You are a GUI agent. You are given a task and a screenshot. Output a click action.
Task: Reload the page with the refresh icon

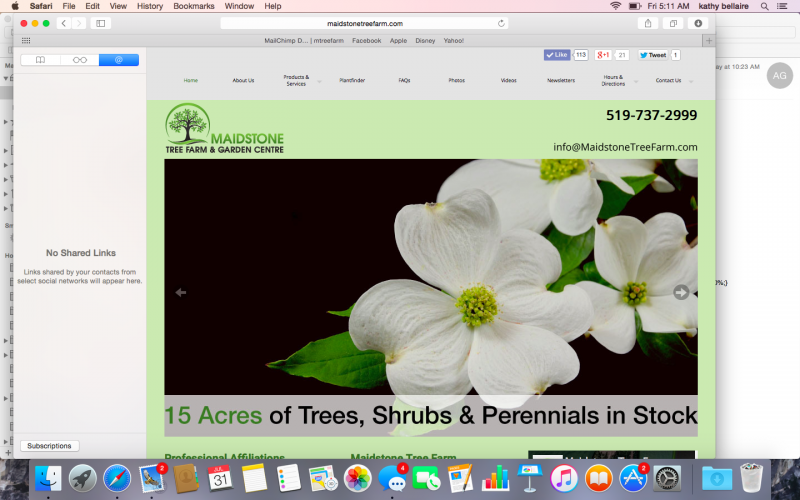point(501,23)
